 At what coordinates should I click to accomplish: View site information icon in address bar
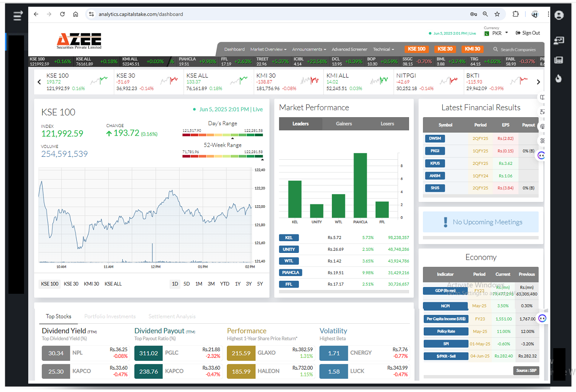[91, 14]
